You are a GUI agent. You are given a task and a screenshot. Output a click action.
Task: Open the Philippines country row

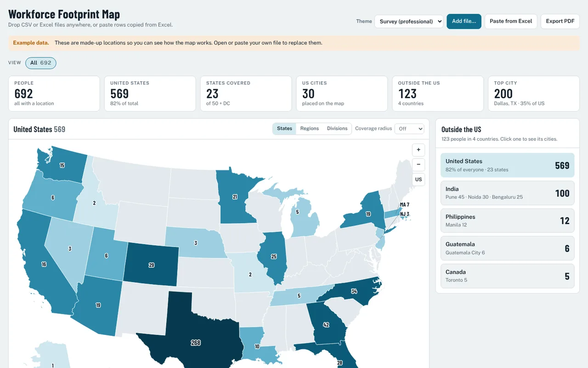tap(508, 220)
